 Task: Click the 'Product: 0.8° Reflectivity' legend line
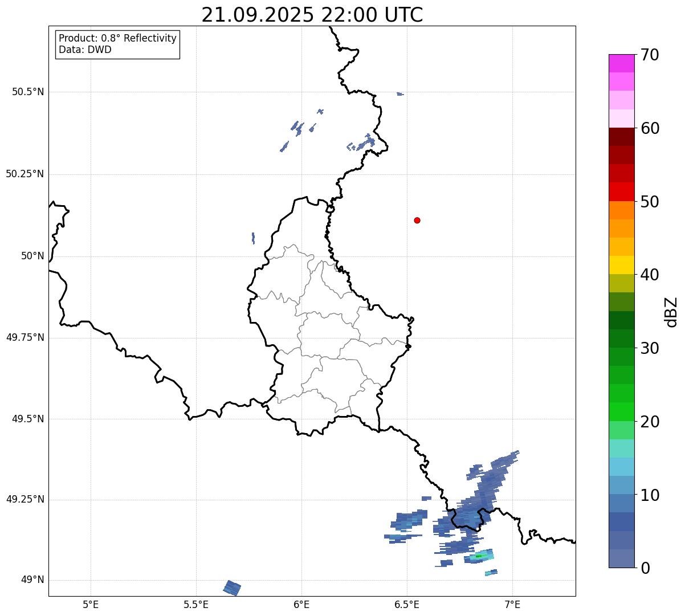118,38
